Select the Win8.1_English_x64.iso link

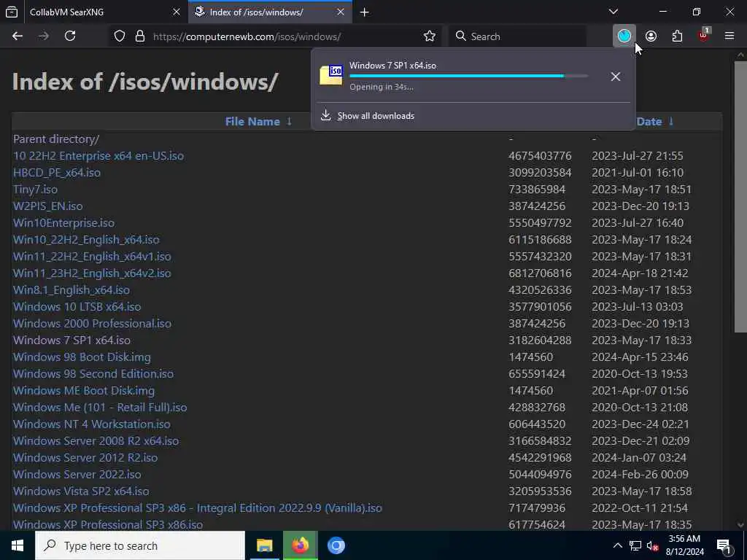coord(71,289)
